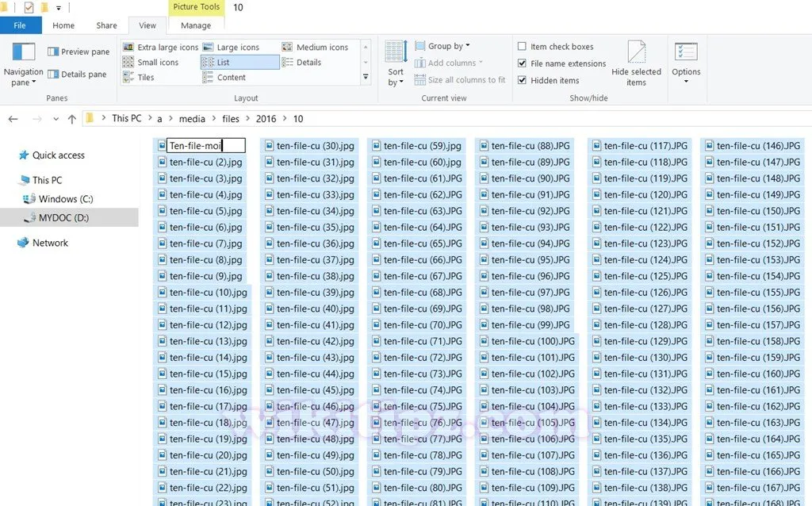The image size is (812, 506).
Task: Select Large icons layout
Action: [x=231, y=47]
